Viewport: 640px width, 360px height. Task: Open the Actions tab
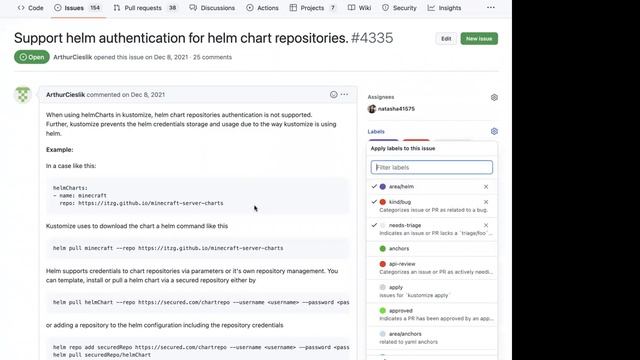point(262,8)
